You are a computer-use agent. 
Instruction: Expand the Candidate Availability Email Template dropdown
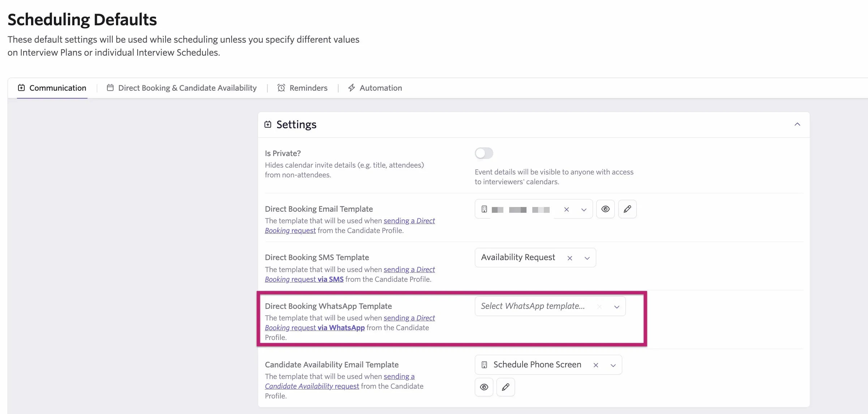tap(613, 365)
